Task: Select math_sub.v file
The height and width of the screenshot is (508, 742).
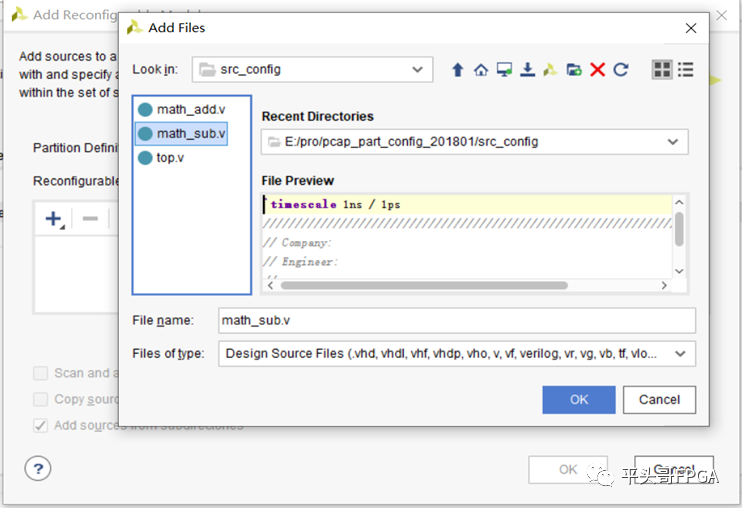Action: point(182,134)
